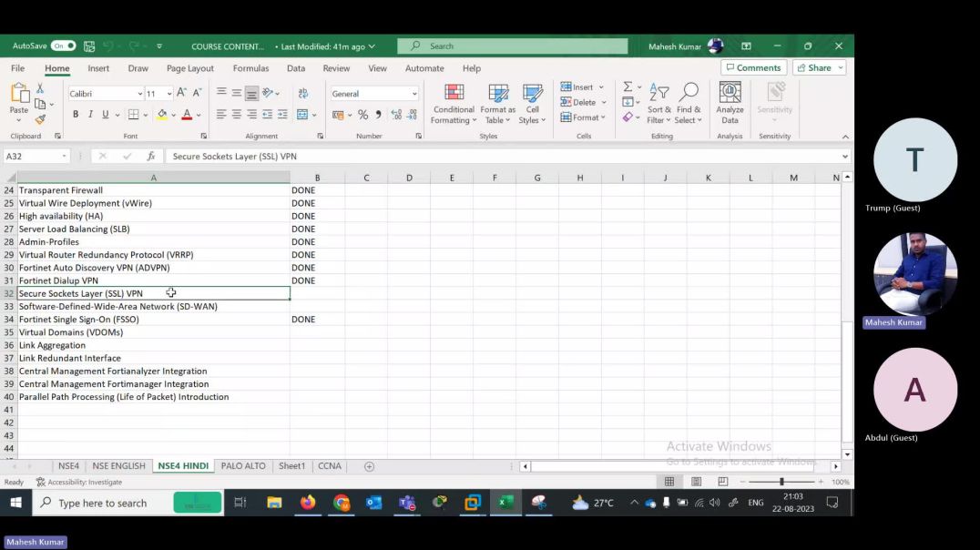Open the File menu

[18, 68]
